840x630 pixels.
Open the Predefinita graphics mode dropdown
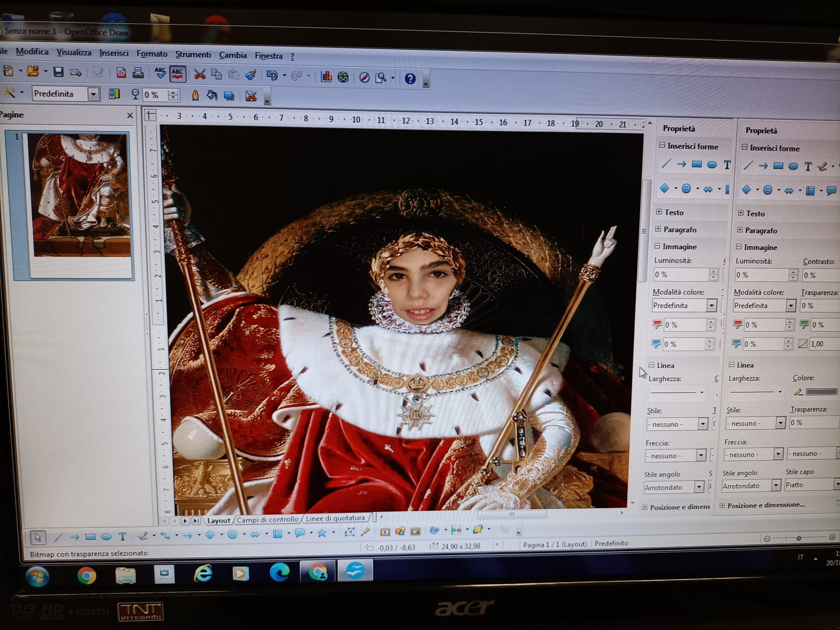(93, 94)
